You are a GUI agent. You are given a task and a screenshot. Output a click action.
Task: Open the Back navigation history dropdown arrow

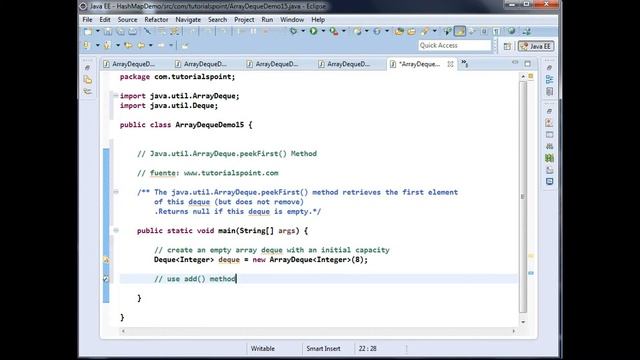(x=150, y=45)
